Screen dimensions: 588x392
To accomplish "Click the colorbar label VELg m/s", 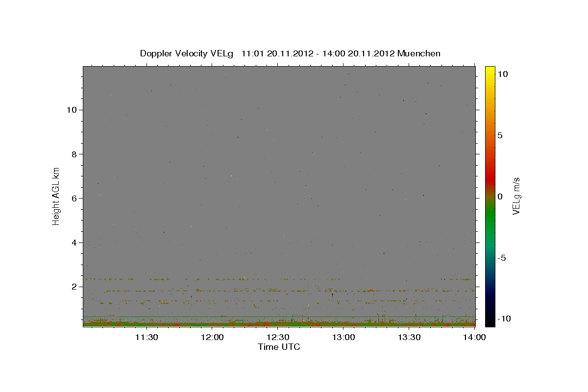I will [516, 196].
